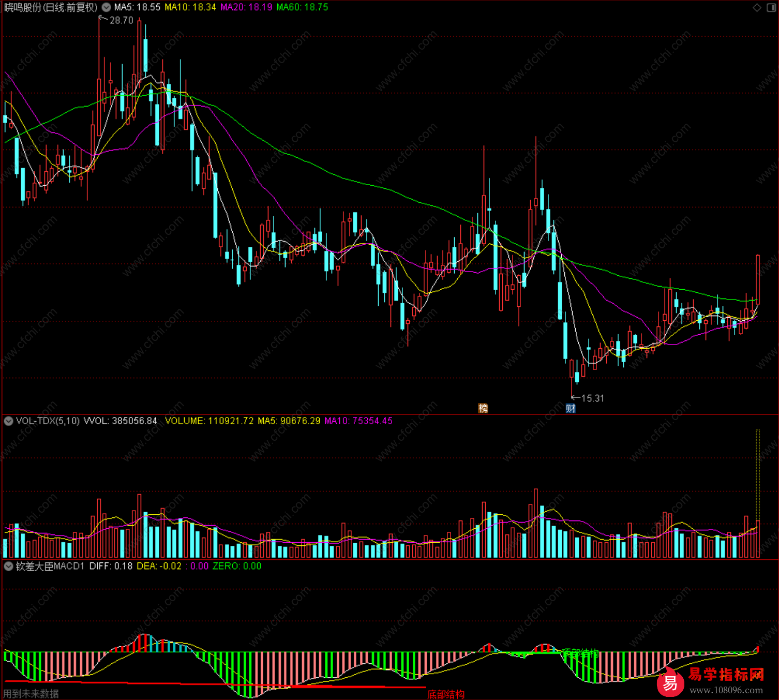Click the www.108096.com watermark link

click(726, 690)
